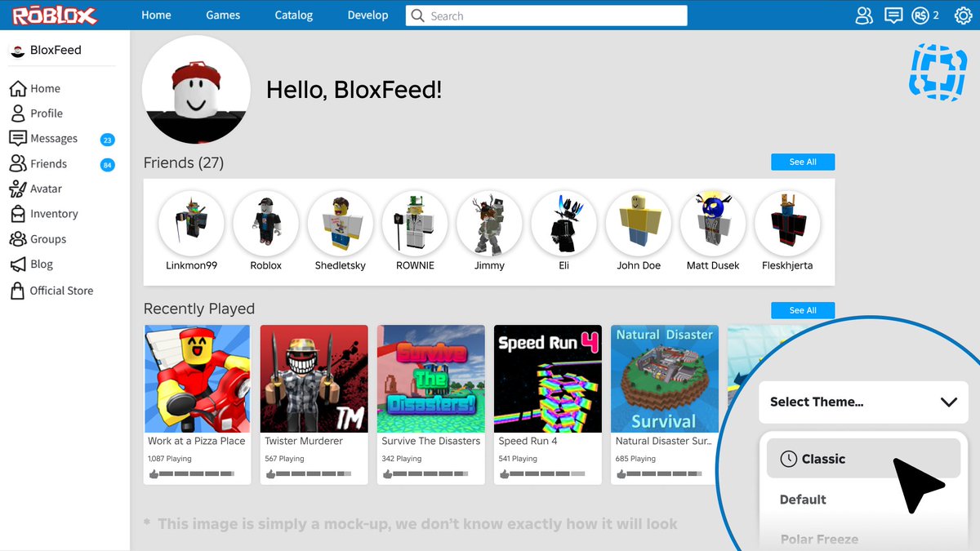The image size is (980, 551).
Task: Open Work at a Pizza Place thumbnail
Action: pyautogui.click(x=198, y=379)
